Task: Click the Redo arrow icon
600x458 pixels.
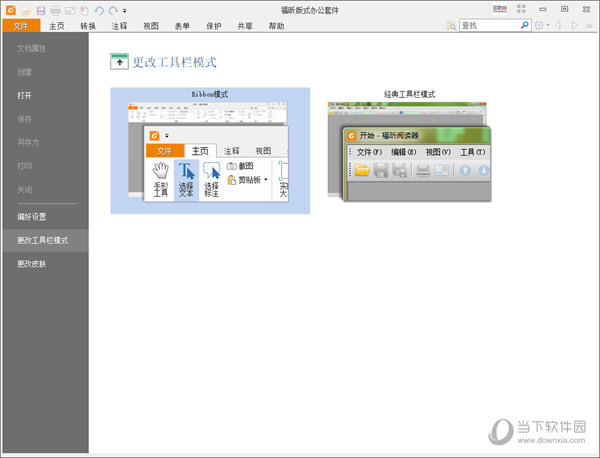Action: [x=113, y=11]
